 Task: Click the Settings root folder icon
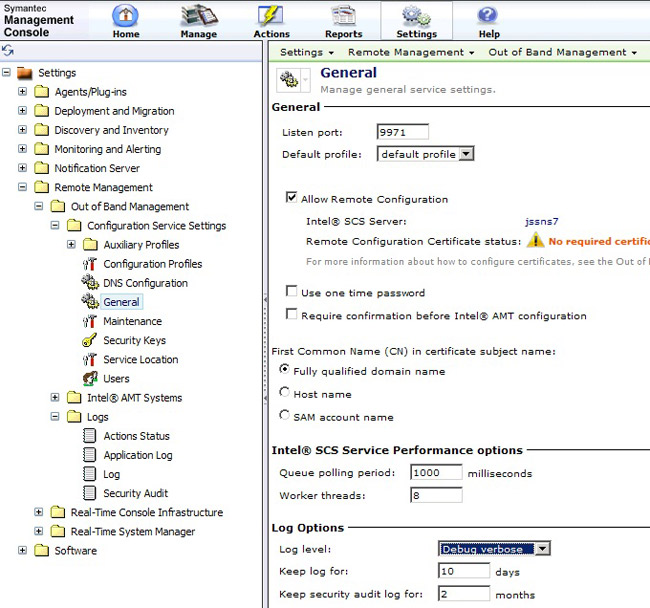[24, 73]
